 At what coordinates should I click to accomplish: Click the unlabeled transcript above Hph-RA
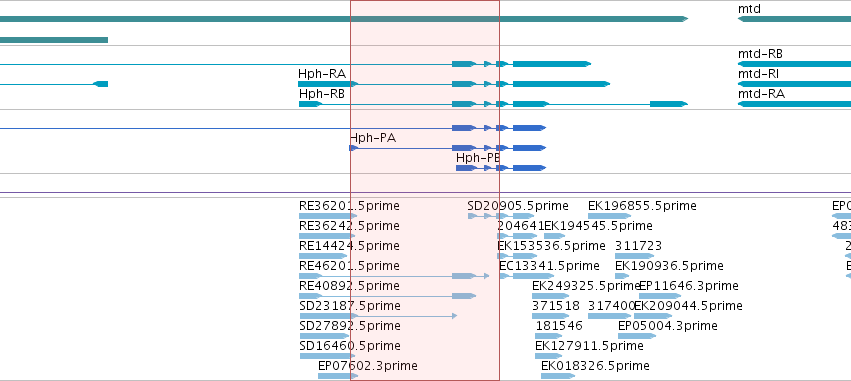coord(295,64)
